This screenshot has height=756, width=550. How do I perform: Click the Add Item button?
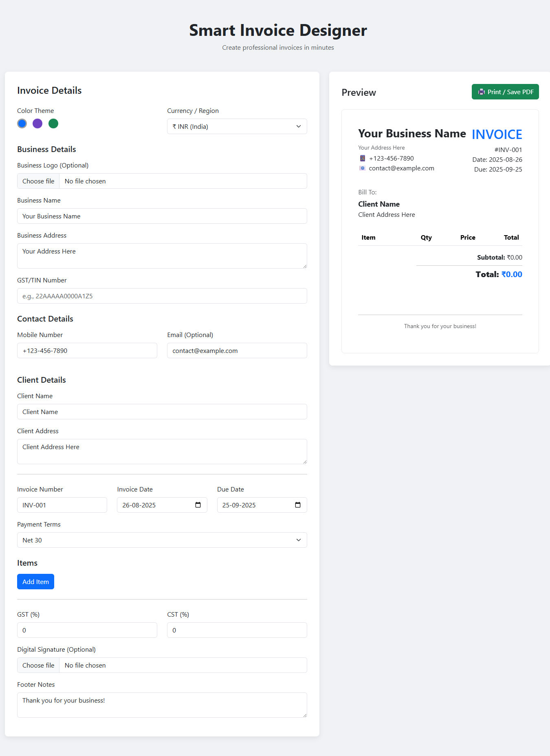35,582
